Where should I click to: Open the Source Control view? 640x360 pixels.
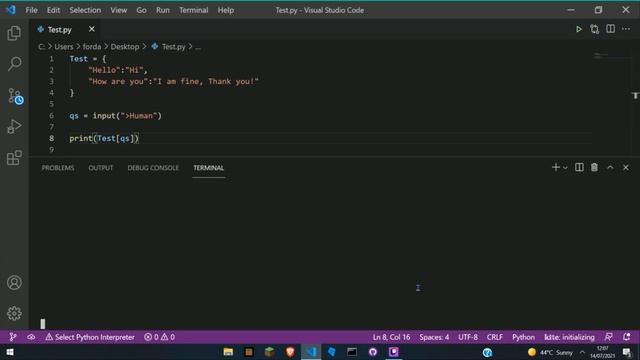pyautogui.click(x=15, y=96)
